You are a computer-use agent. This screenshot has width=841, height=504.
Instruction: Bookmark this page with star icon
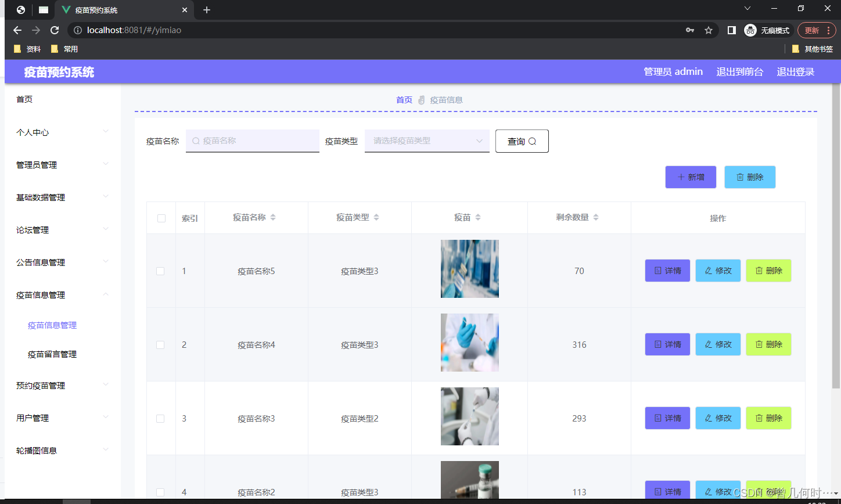(709, 30)
